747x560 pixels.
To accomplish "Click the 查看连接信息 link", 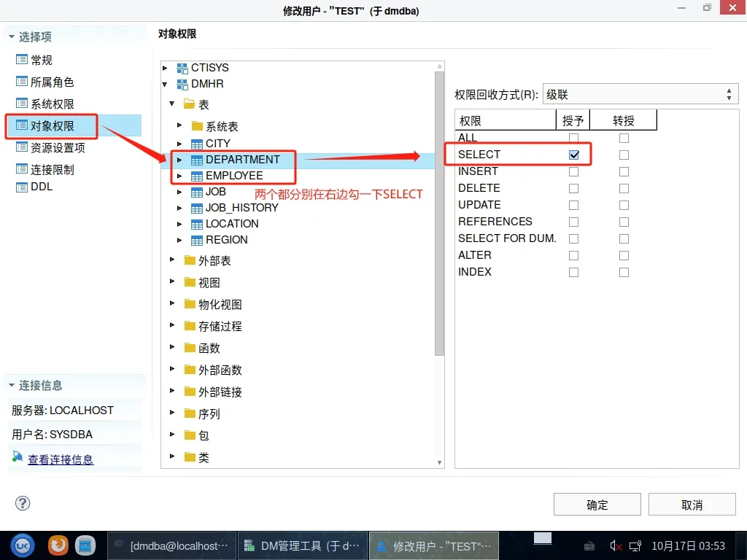I will 61,459.
